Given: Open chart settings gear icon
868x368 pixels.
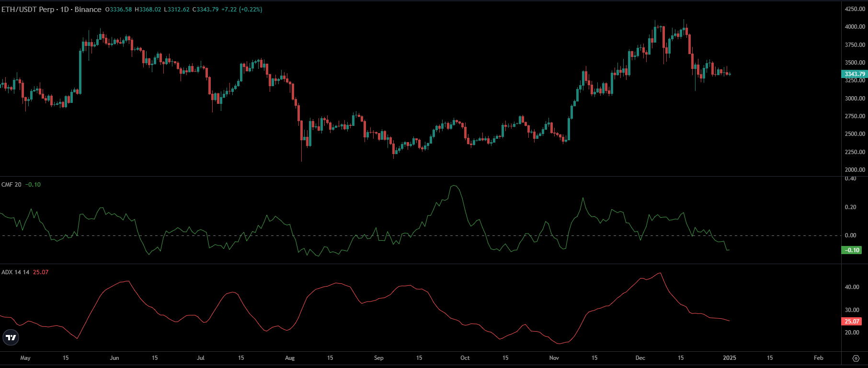Looking at the screenshot, I should (x=856, y=358).
